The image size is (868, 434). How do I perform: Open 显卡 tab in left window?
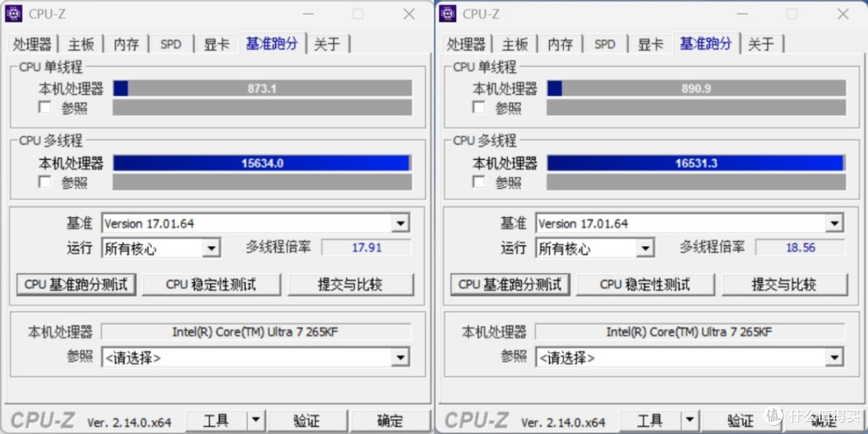pyautogui.click(x=216, y=44)
